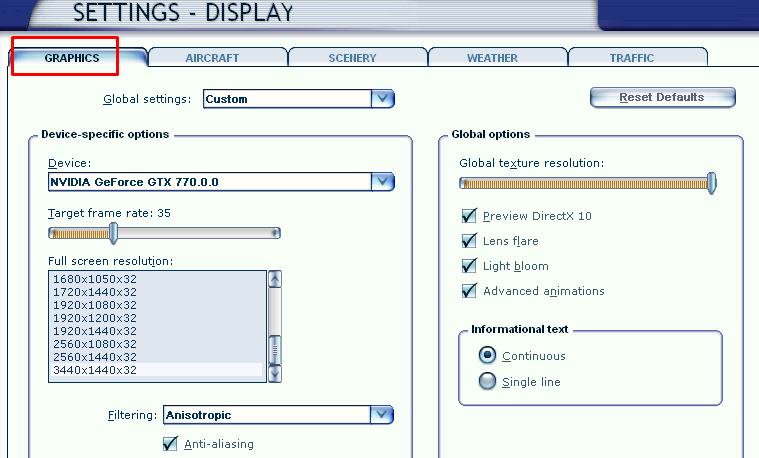759x458 pixels.
Task: Disable the Lens flare checkbox
Action: pyautogui.click(x=468, y=241)
